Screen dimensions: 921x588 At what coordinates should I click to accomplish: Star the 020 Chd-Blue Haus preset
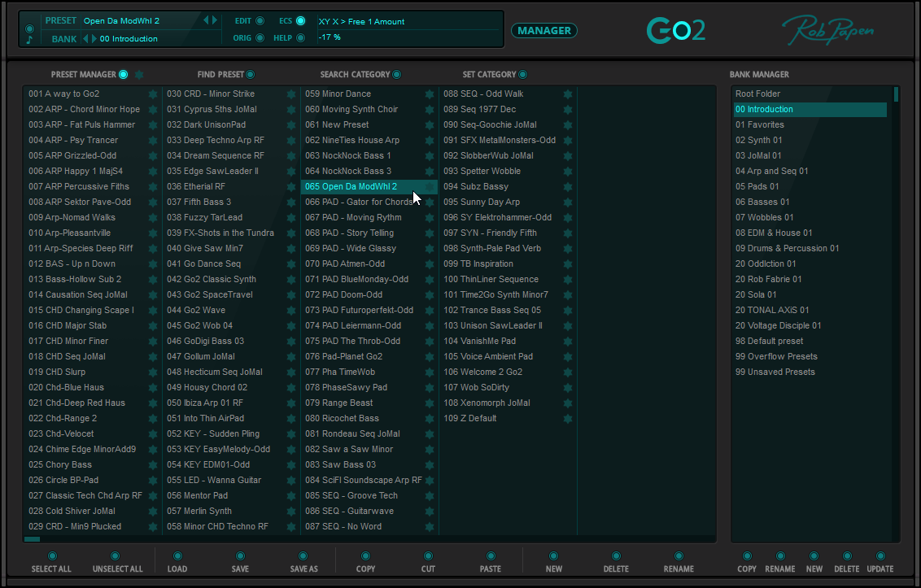pyautogui.click(x=153, y=388)
